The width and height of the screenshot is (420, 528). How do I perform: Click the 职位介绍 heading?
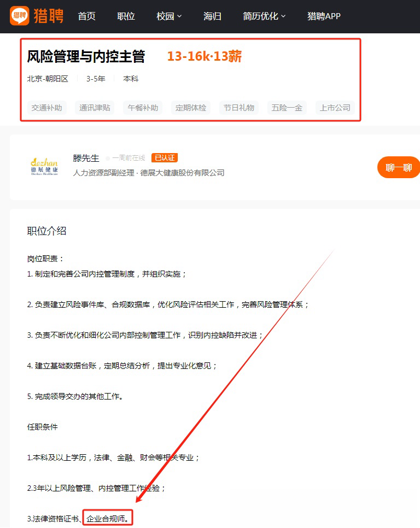click(47, 231)
